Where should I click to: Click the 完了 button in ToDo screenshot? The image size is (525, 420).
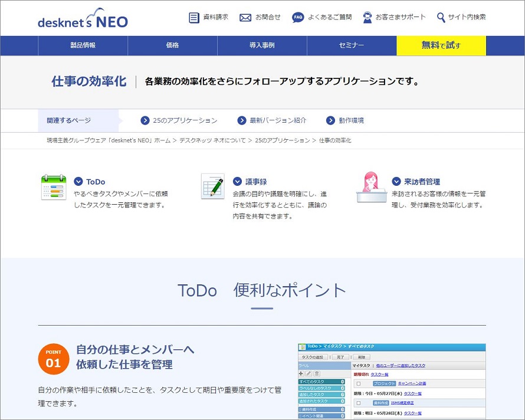340,357
